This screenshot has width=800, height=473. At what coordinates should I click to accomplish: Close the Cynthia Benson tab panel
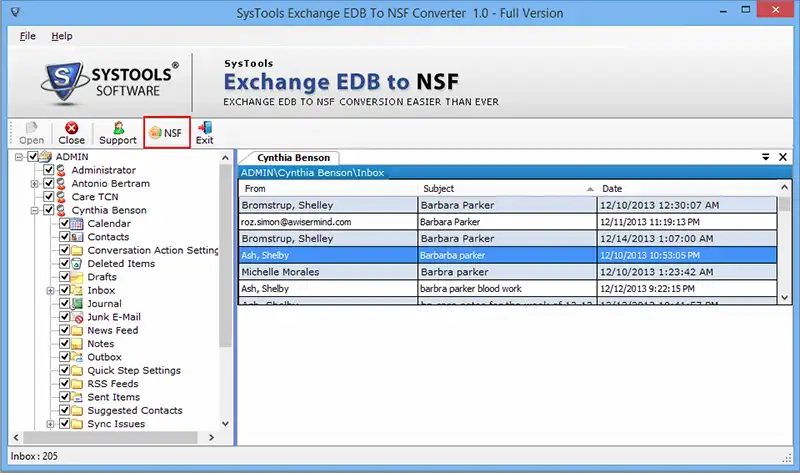click(x=783, y=157)
